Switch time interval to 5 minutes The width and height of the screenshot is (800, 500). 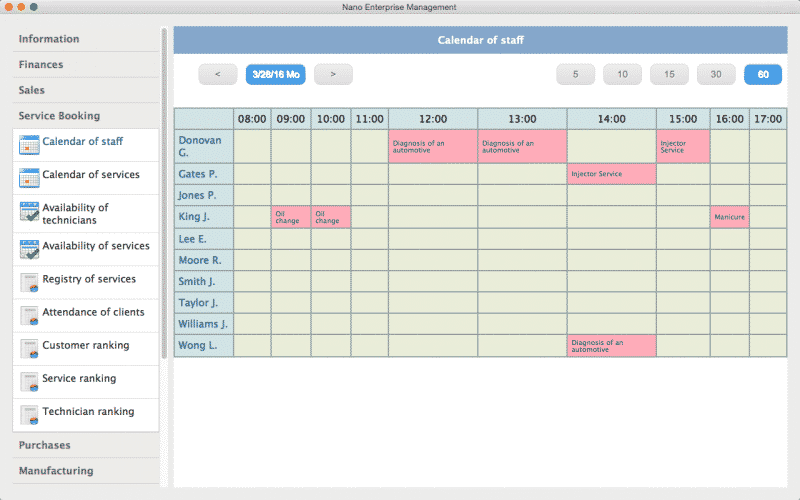[575, 74]
